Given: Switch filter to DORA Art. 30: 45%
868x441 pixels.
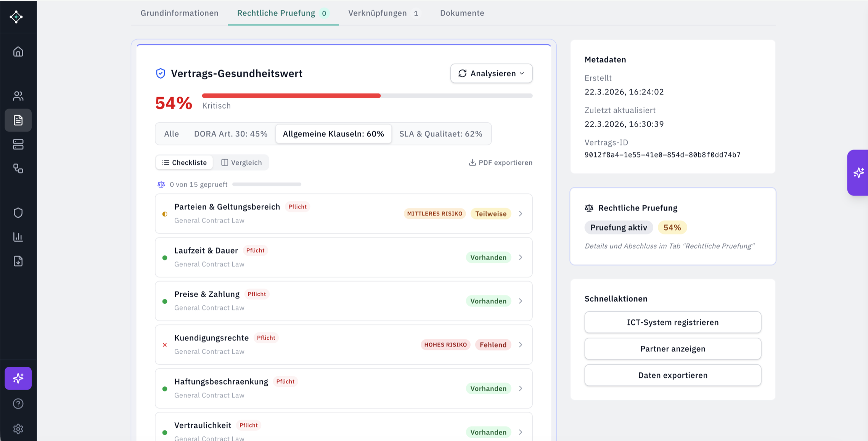Looking at the screenshot, I should 230,134.
